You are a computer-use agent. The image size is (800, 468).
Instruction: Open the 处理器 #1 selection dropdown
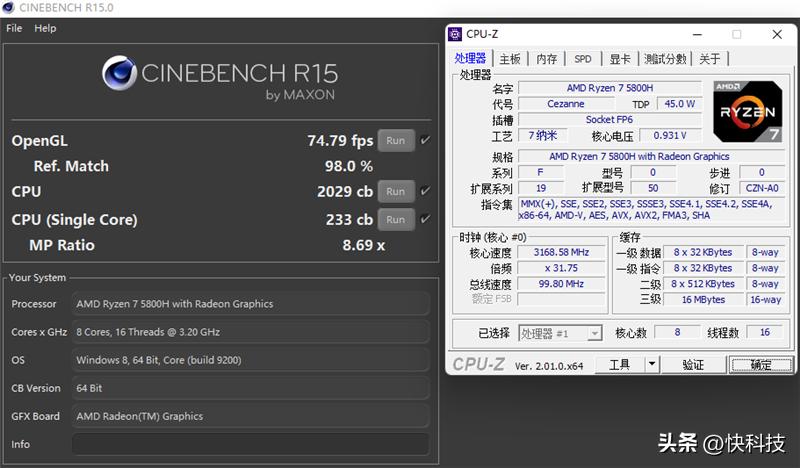560,333
